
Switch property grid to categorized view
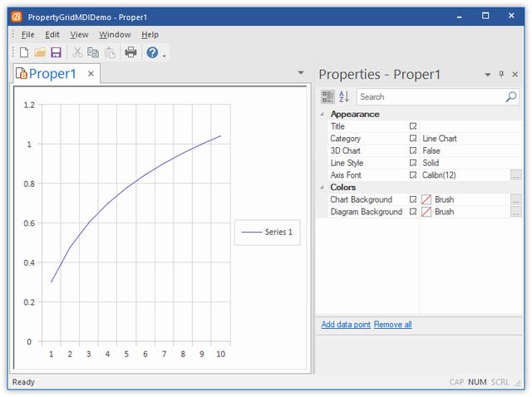coord(328,97)
